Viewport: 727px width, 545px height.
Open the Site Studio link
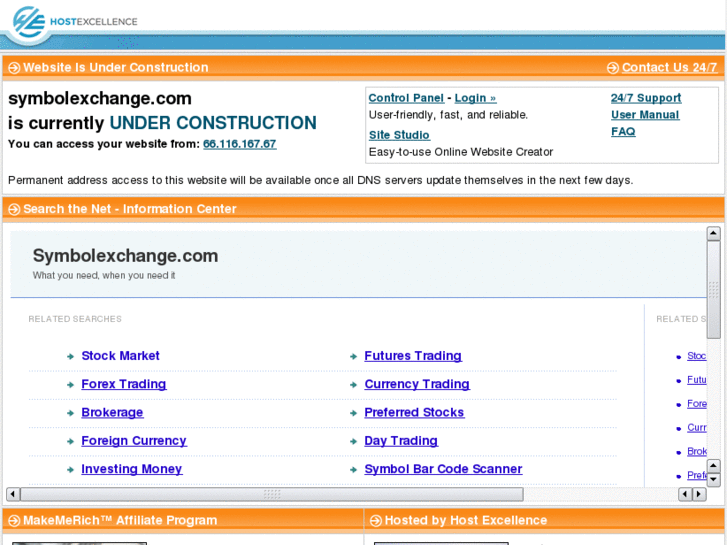tap(399, 135)
